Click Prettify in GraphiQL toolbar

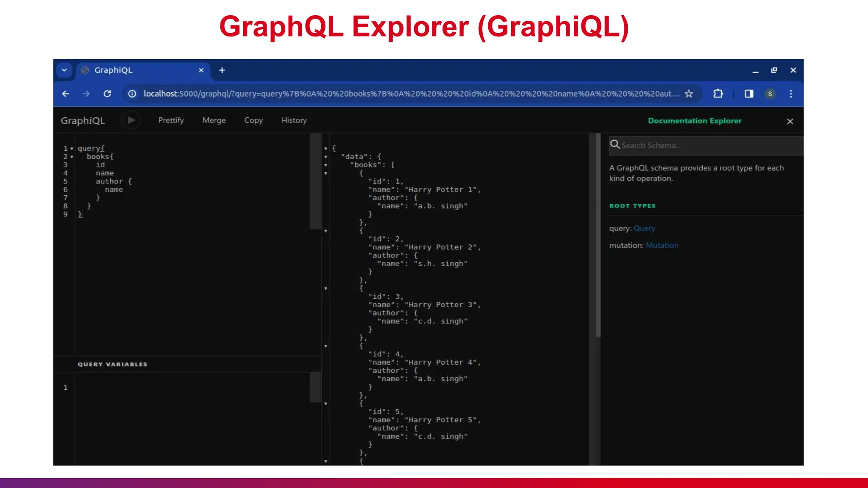(x=171, y=120)
